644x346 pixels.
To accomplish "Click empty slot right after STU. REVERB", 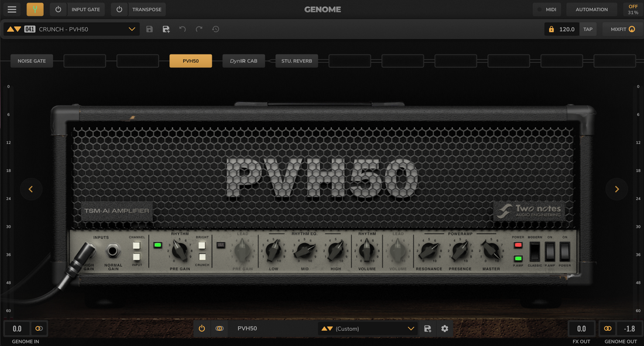I will [x=350, y=61].
